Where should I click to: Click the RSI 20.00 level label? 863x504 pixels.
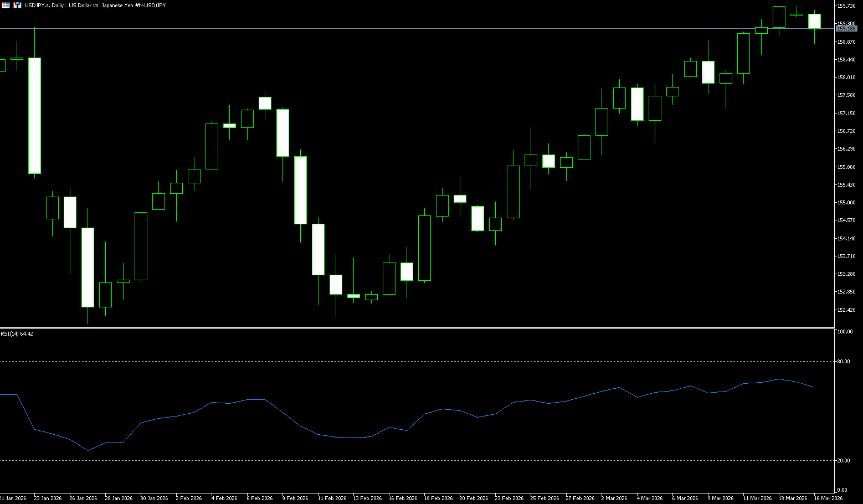click(844, 461)
